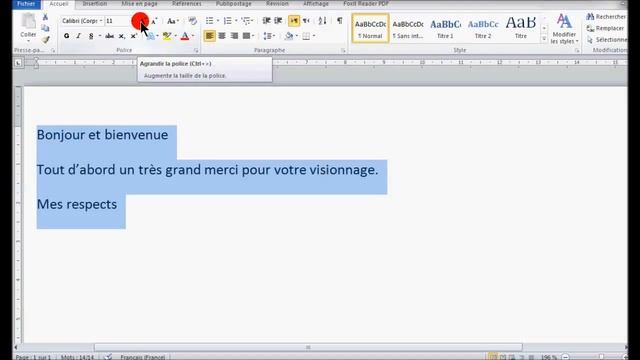Screen dimensions: 640x360
Task: Switch to the Mise en page tab
Action: click(139, 4)
